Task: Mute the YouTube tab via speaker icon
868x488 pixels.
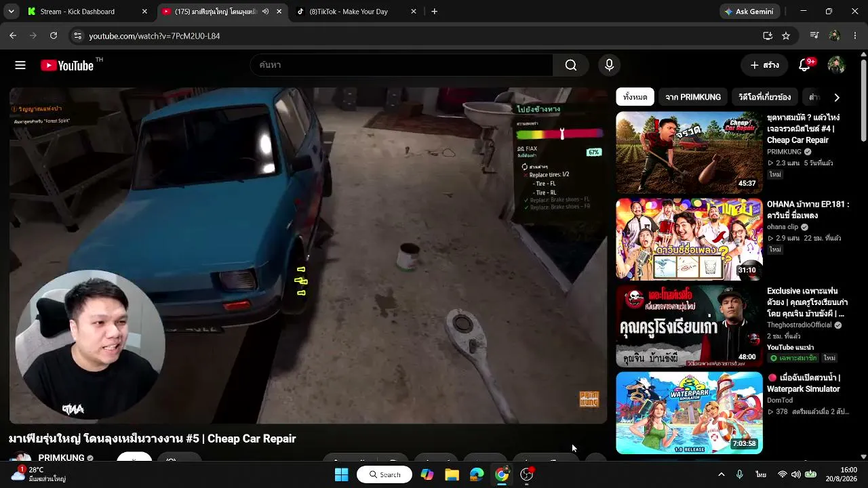Action: click(265, 12)
